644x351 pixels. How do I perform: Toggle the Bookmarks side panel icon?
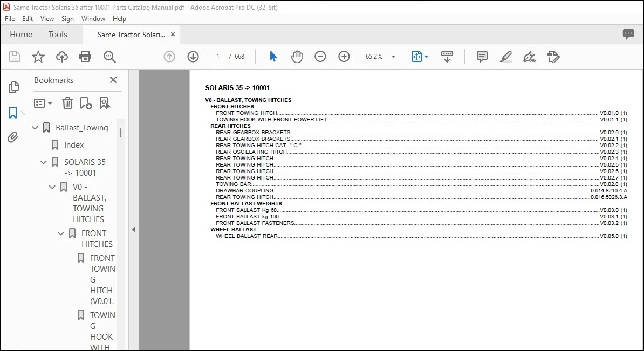pos(13,113)
